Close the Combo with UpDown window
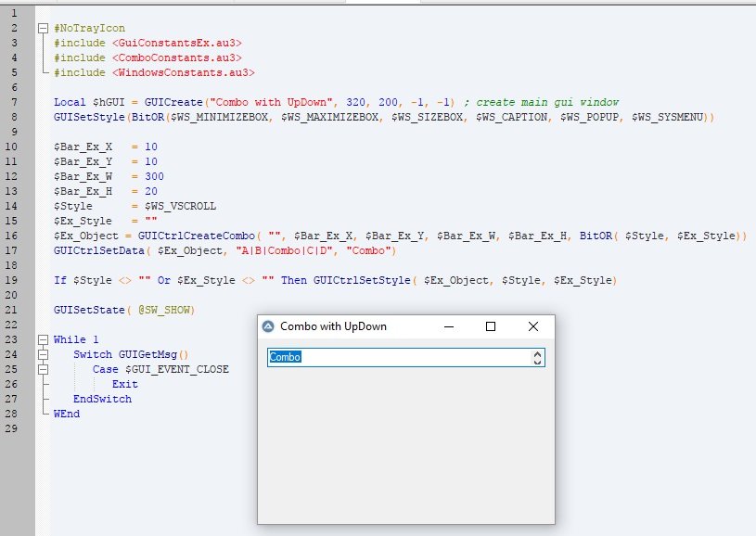 click(x=532, y=326)
